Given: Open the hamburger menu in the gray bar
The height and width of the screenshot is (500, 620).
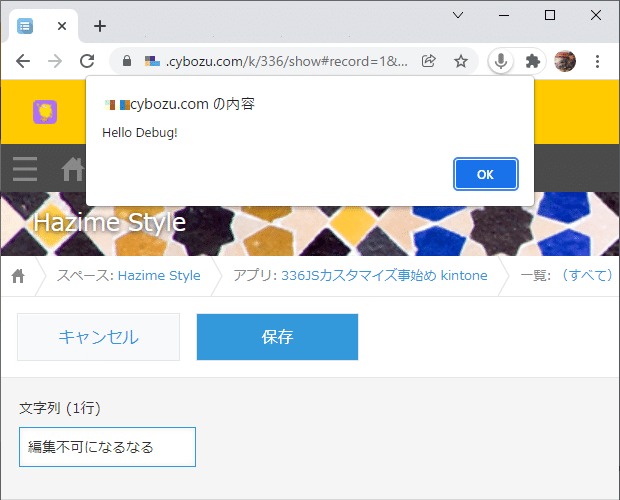Looking at the screenshot, I should click(x=25, y=169).
